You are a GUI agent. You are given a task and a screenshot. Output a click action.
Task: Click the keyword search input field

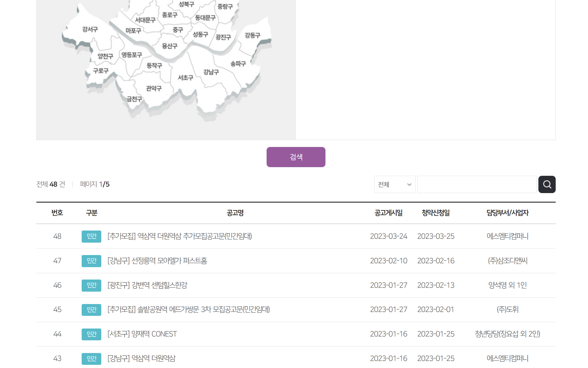(x=476, y=184)
